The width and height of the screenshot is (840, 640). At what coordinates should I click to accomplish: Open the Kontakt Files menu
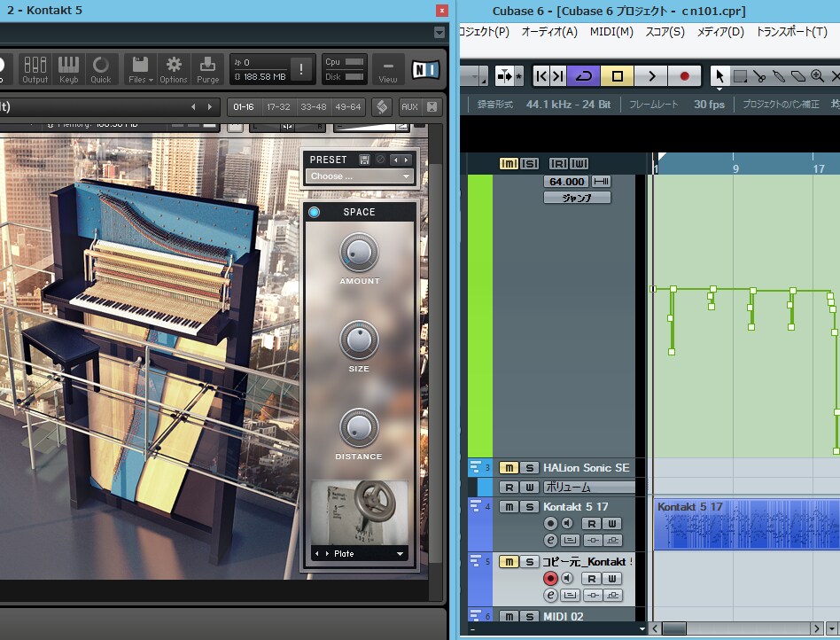pos(140,69)
